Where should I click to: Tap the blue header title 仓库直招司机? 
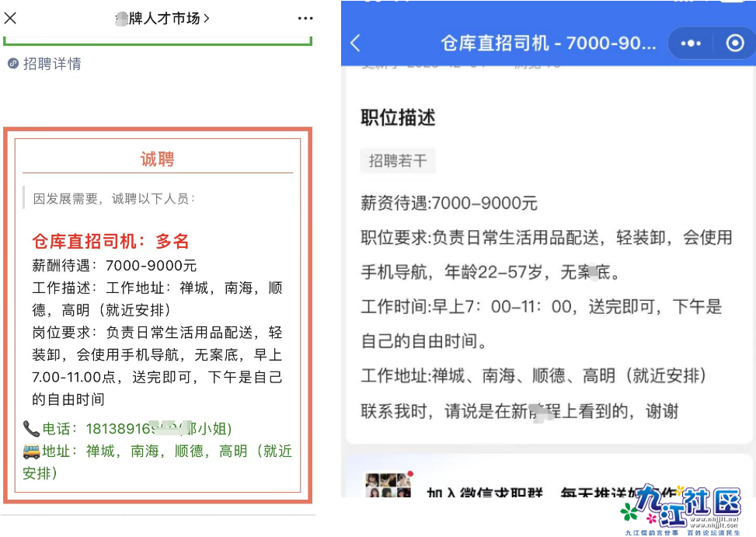[x=548, y=43]
